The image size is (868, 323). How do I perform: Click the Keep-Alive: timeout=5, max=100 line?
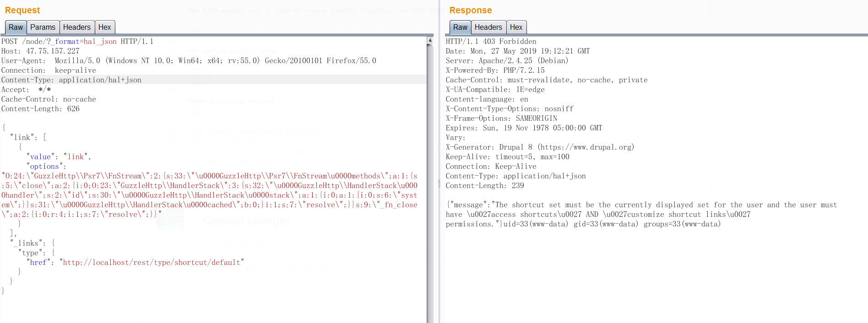click(508, 157)
